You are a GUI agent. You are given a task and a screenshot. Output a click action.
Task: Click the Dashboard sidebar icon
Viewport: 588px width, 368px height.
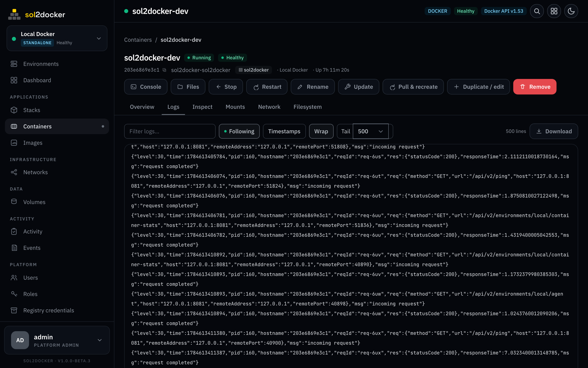(x=14, y=80)
